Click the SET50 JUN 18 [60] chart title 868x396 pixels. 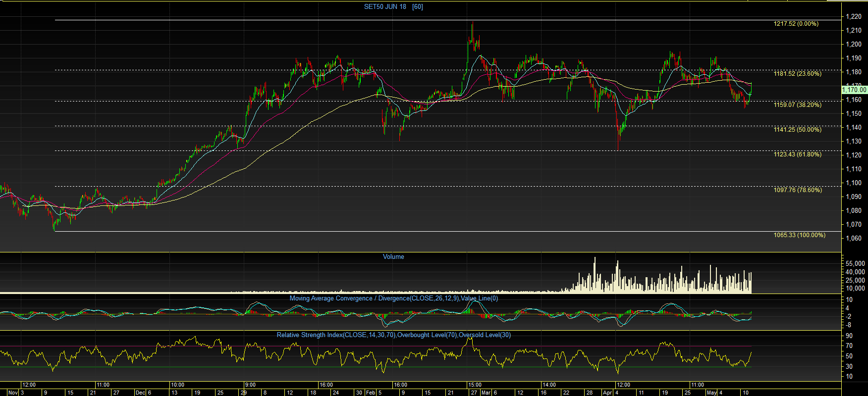393,6
